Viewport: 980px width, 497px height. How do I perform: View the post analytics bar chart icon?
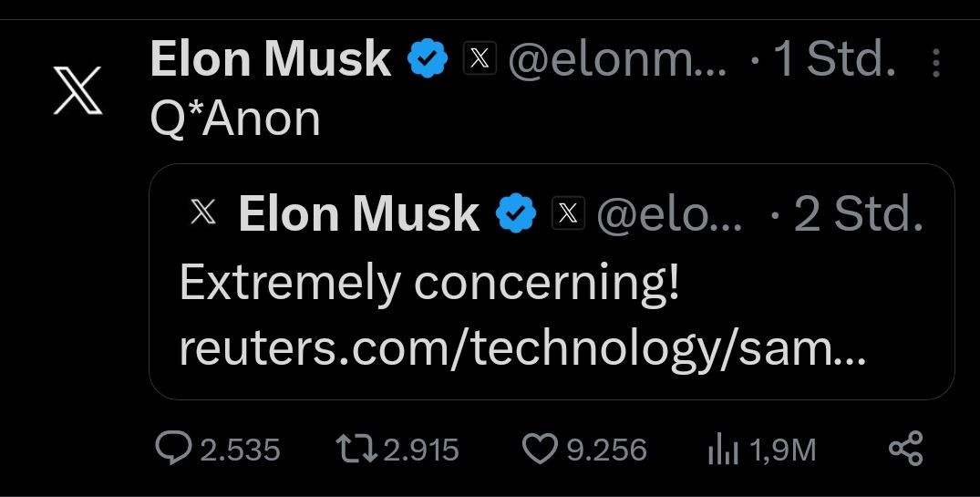[723, 449]
